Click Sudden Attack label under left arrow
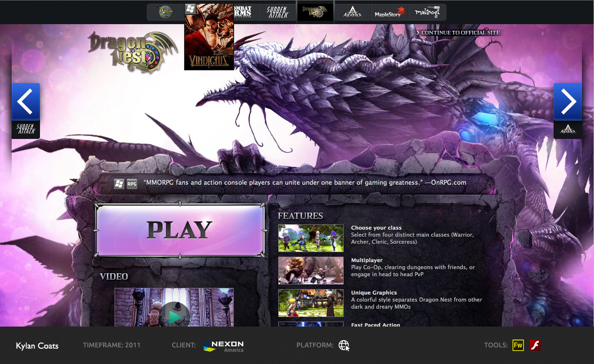 pos(26,129)
